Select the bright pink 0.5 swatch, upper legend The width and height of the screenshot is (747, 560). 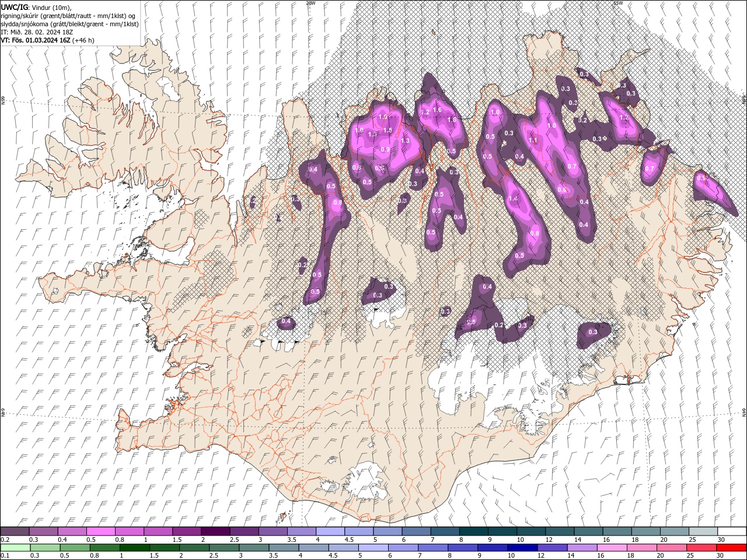tap(100, 531)
